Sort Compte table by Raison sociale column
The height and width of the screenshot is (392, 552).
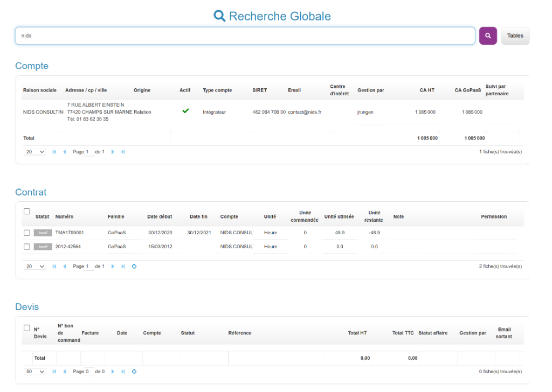tap(39, 90)
